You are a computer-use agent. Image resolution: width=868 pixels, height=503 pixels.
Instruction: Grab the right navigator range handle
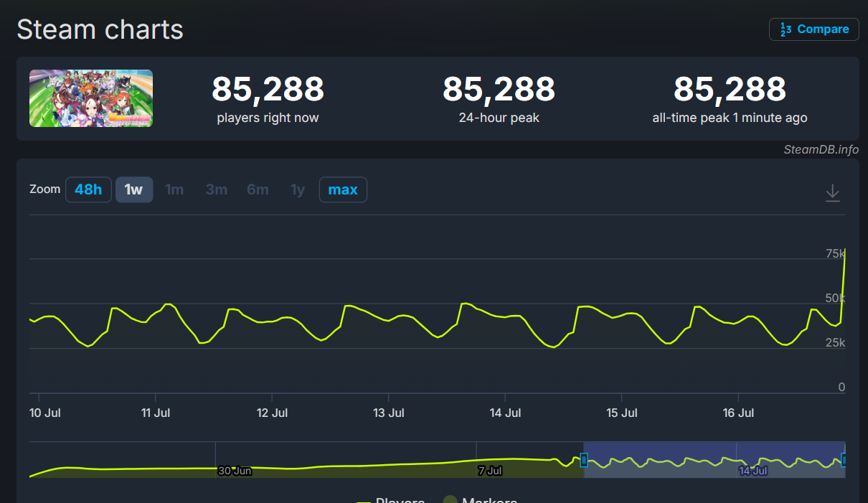point(844,460)
